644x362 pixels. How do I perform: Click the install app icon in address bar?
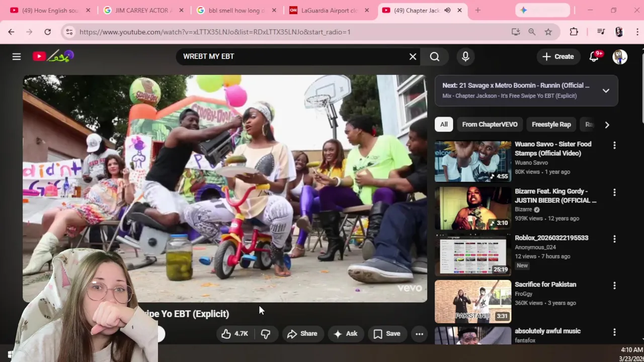pyautogui.click(x=515, y=32)
